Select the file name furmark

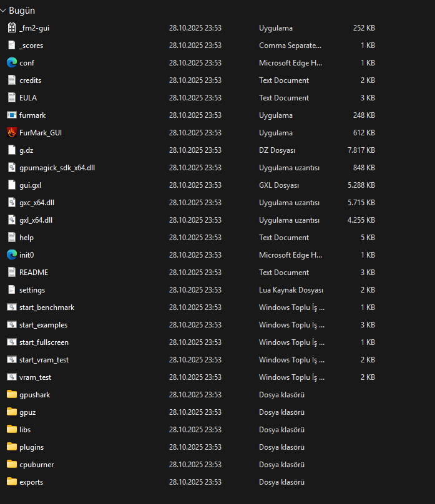pos(32,115)
